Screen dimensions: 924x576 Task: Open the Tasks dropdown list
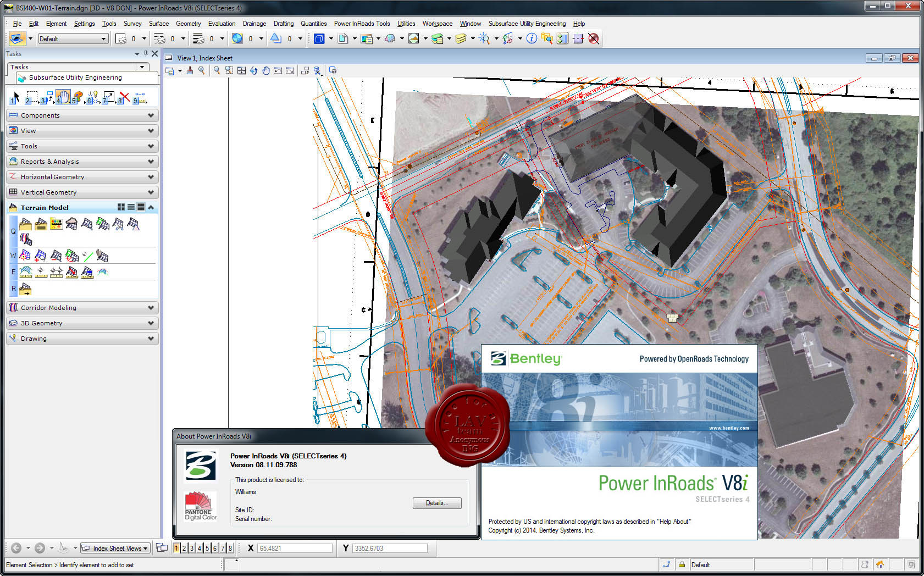(142, 67)
